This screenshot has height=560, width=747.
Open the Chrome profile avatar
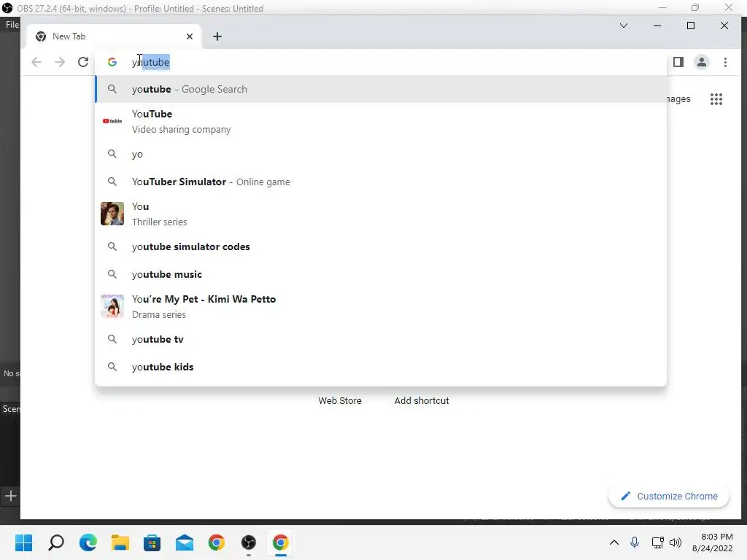702,62
